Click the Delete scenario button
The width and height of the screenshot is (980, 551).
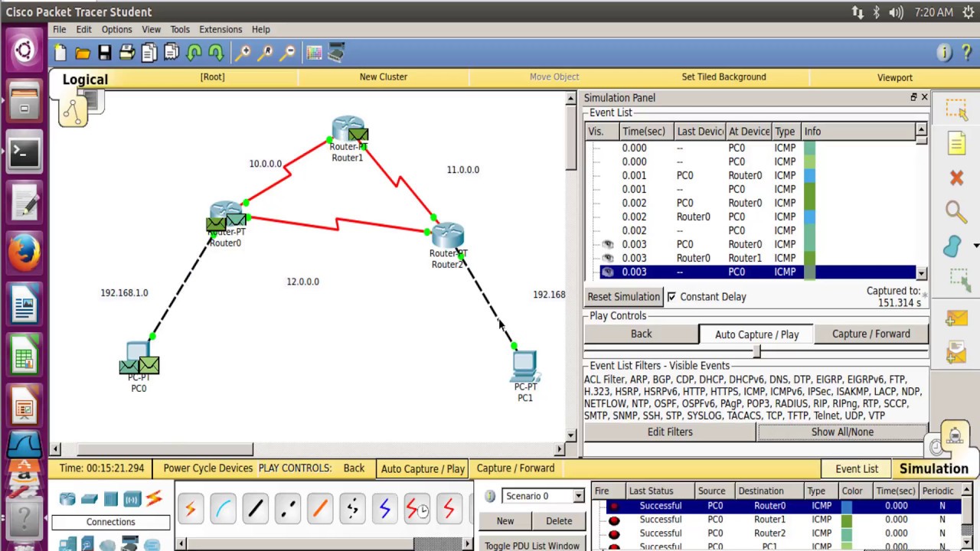click(x=559, y=521)
